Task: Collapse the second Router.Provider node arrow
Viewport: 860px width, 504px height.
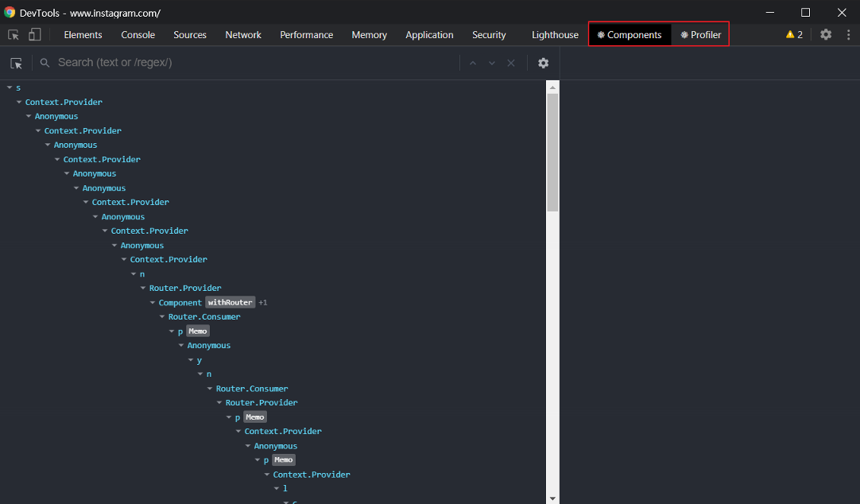Action: [x=219, y=402]
